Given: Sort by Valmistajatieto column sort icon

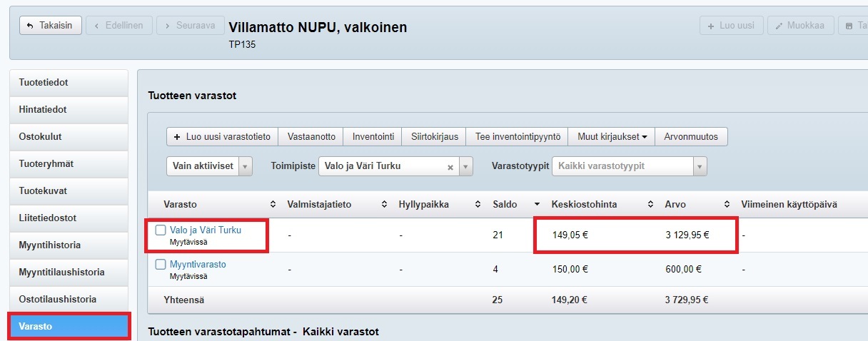Looking at the screenshot, I should (385, 205).
